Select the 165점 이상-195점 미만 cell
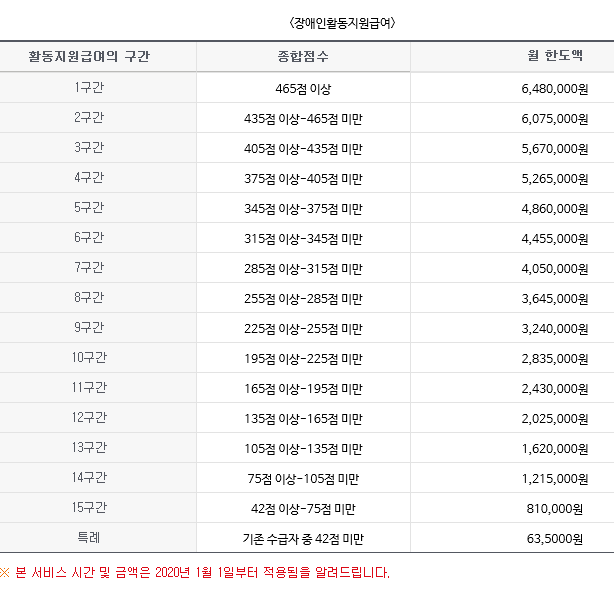The width and height of the screenshot is (614, 592). coord(303,389)
